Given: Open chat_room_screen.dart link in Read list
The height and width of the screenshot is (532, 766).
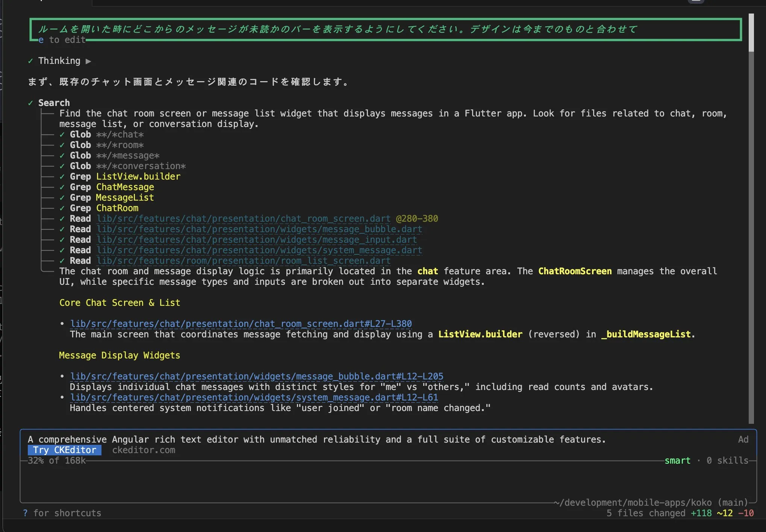Looking at the screenshot, I should pos(244,219).
